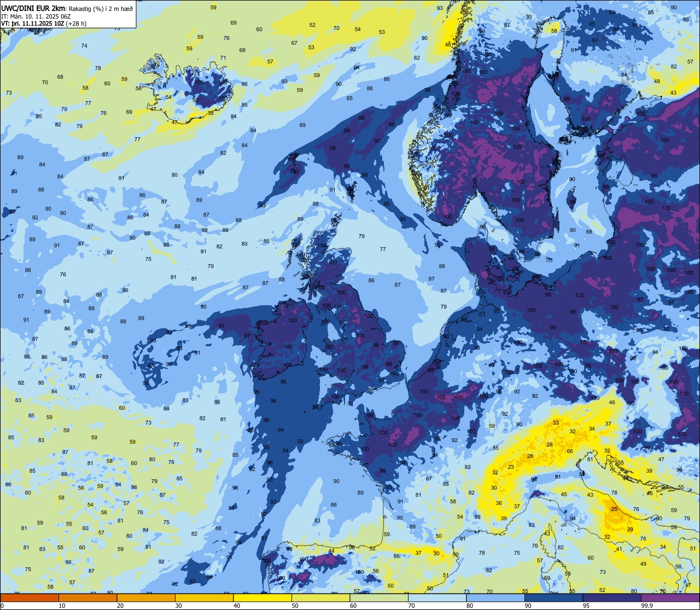Choose the dark blue legend swatch for 90–95
The width and height of the screenshot is (700, 610).
[x=553, y=598]
